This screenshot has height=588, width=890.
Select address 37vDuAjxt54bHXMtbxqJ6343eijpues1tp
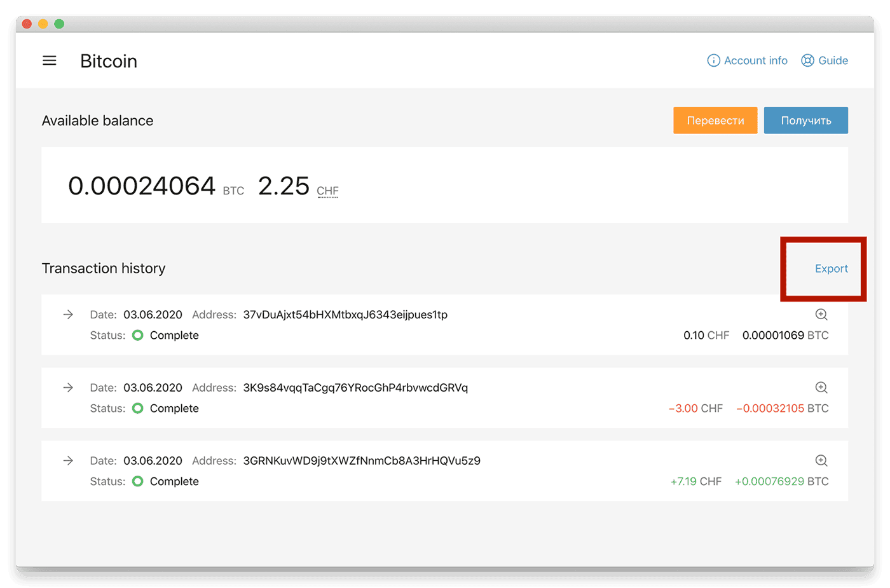(x=345, y=315)
